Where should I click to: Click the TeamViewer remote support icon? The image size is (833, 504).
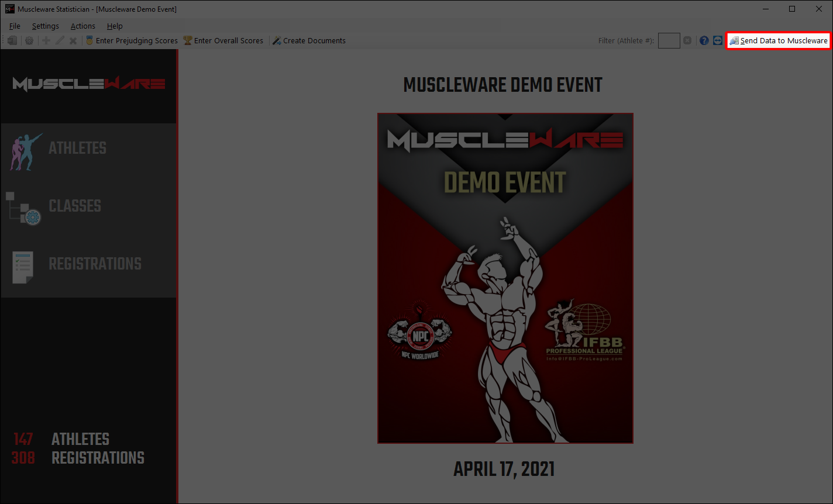tap(718, 41)
